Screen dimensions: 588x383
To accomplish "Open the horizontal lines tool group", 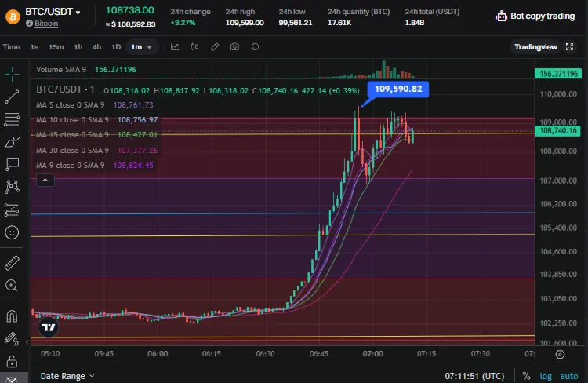I will pyautogui.click(x=12, y=119).
